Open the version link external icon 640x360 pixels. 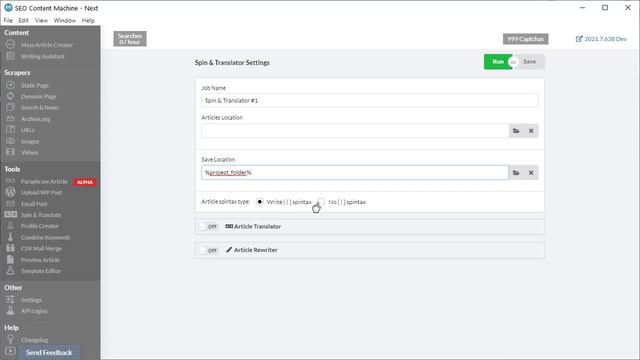(579, 39)
